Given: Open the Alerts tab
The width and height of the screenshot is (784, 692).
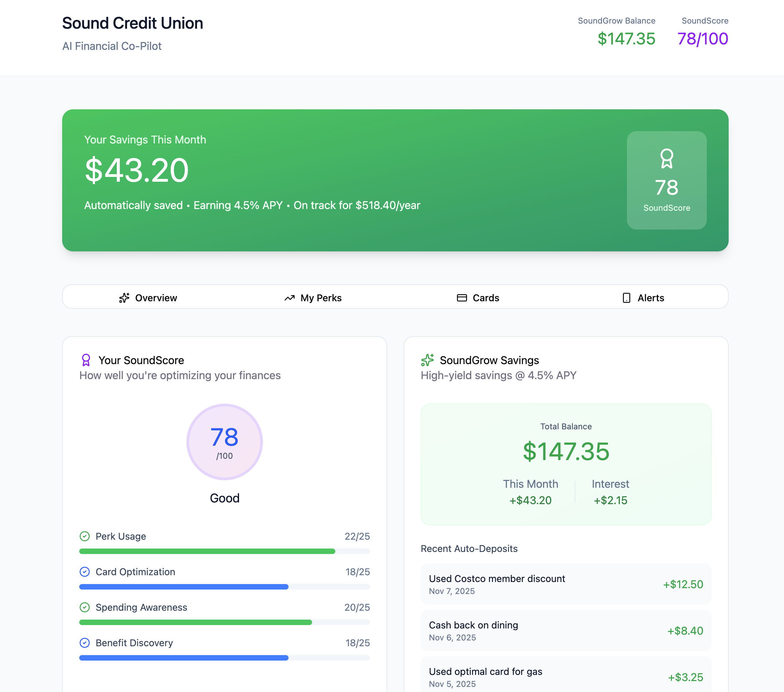Looking at the screenshot, I should tap(643, 298).
